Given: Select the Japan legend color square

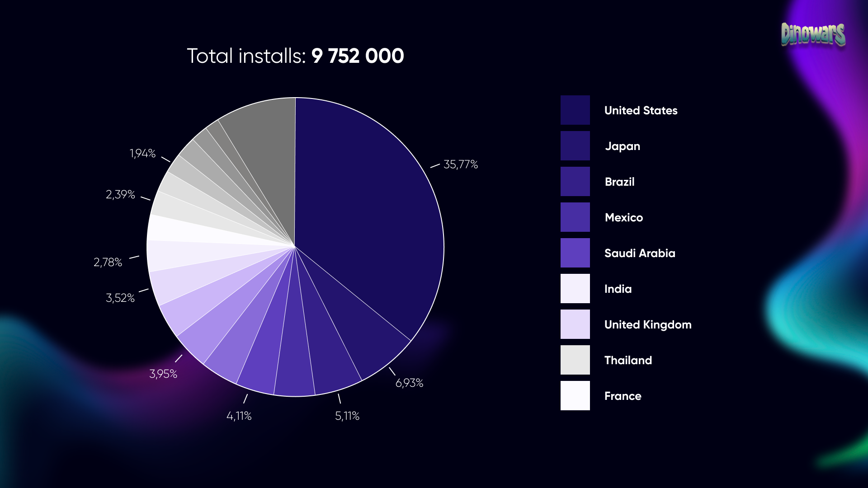Looking at the screenshot, I should (575, 145).
